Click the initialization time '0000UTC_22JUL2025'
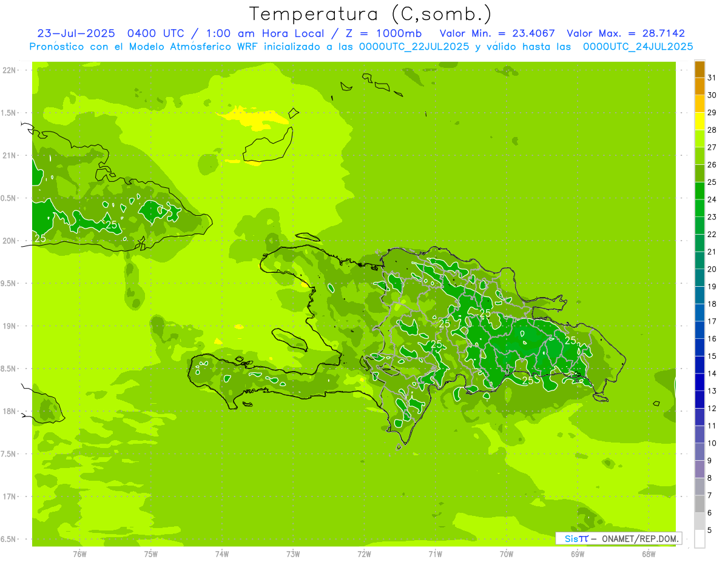This screenshot has width=728, height=562. point(414,47)
